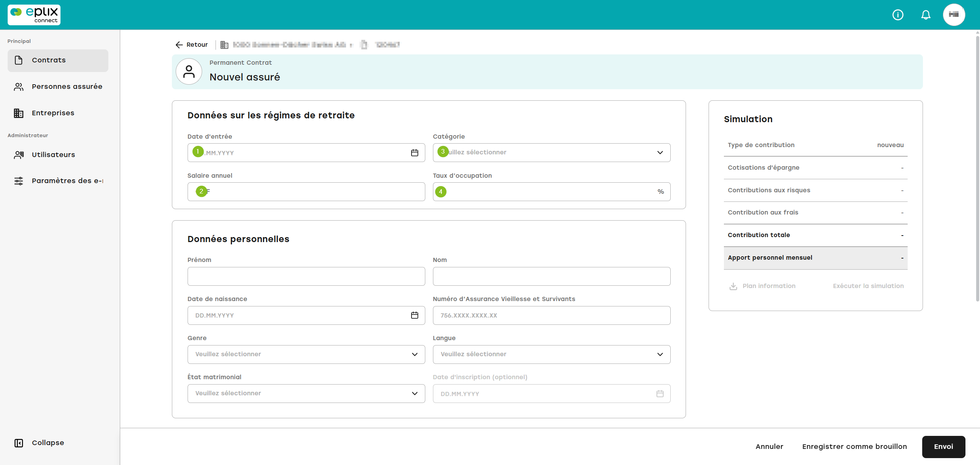Click the Cotisations d'épargne row

pos(815,168)
